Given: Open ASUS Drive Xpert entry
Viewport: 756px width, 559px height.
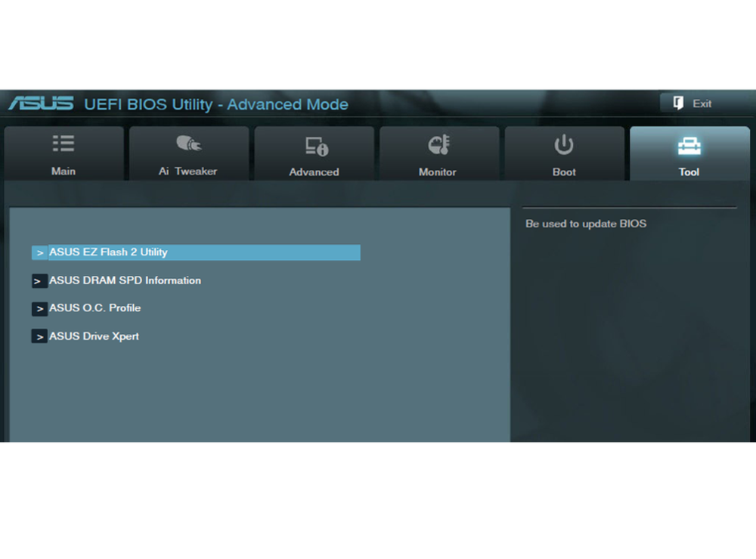Looking at the screenshot, I should tap(94, 336).
